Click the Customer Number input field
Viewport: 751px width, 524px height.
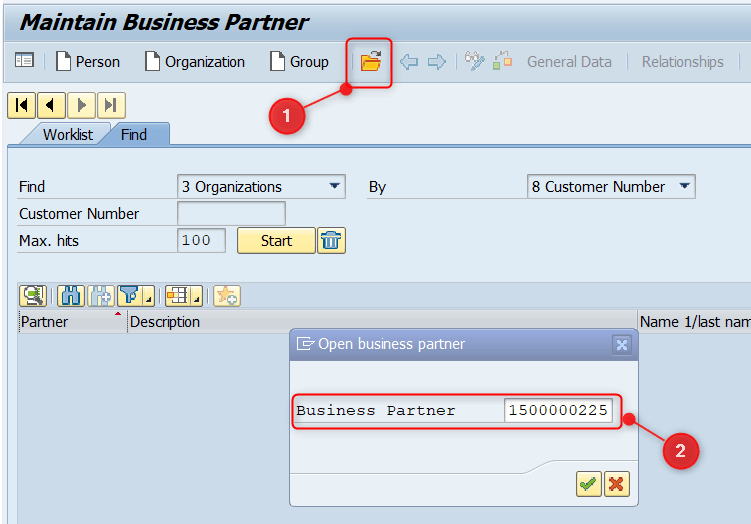(x=231, y=213)
